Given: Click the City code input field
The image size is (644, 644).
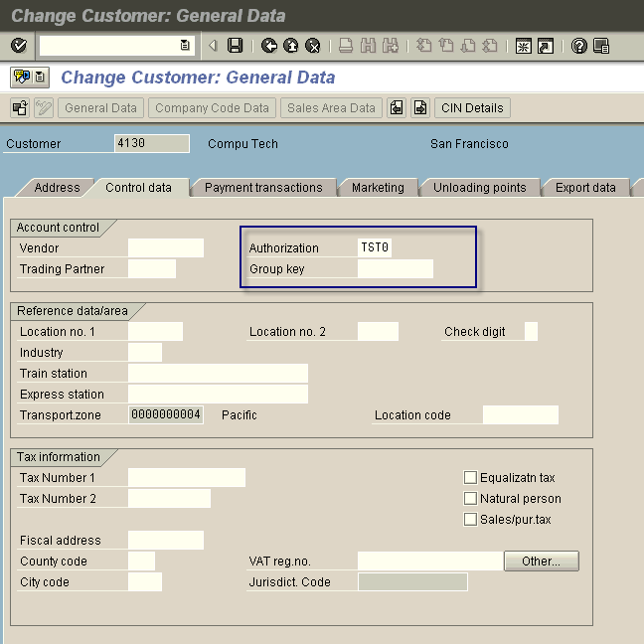Looking at the screenshot, I should (x=144, y=582).
